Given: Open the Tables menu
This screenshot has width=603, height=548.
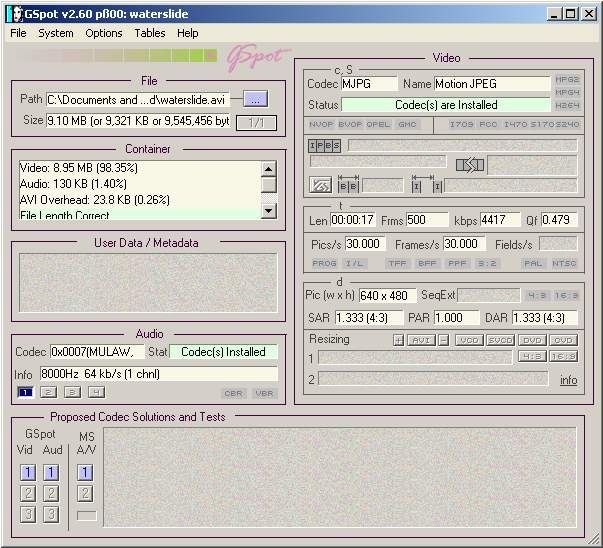Looking at the screenshot, I should click(x=150, y=33).
